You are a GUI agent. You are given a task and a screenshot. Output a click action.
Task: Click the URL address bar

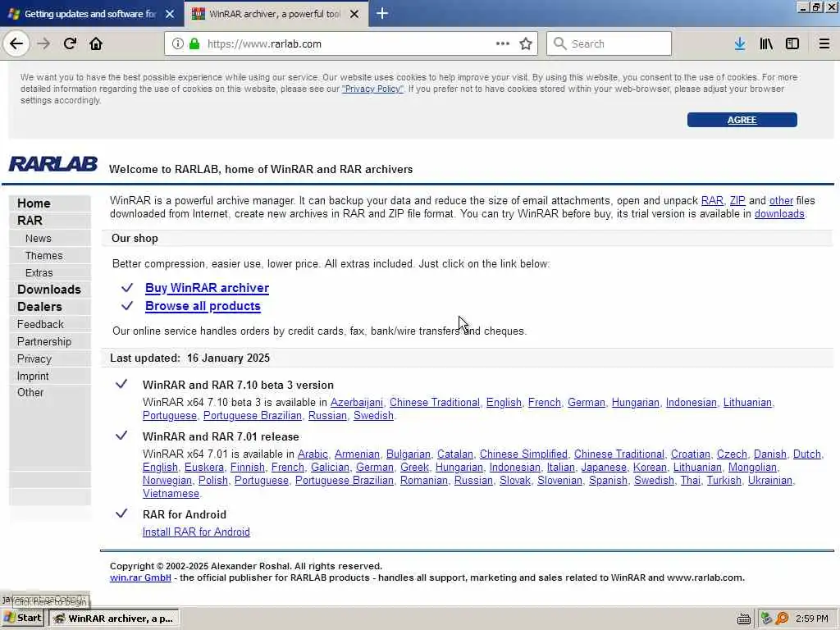(349, 44)
